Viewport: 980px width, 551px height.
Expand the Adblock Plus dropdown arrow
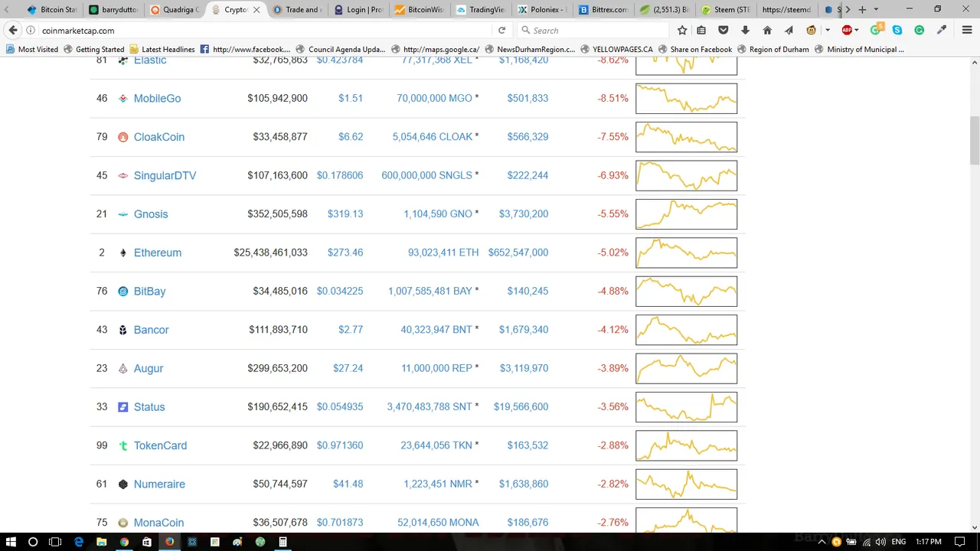856,31
